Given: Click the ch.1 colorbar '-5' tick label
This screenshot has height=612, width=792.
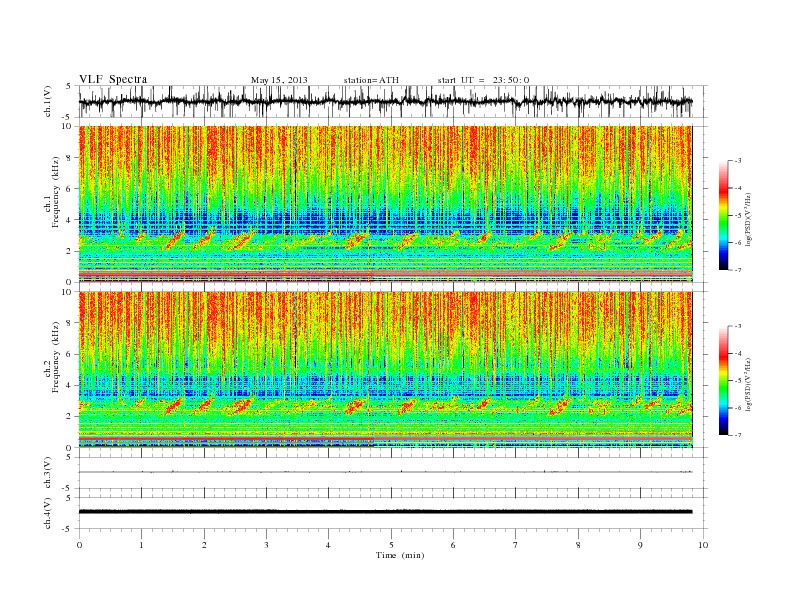Looking at the screenshot, I should [738, 216].
